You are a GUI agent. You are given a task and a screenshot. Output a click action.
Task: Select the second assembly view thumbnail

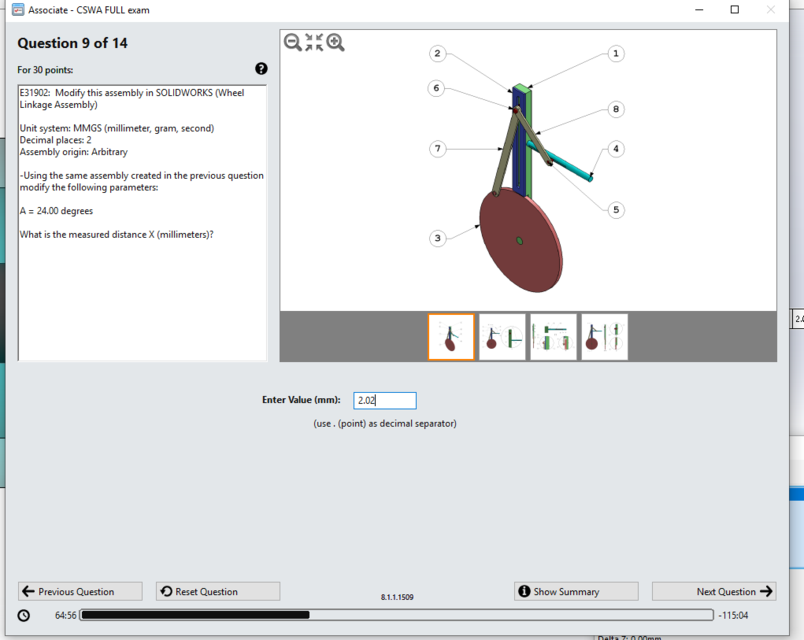502,337
